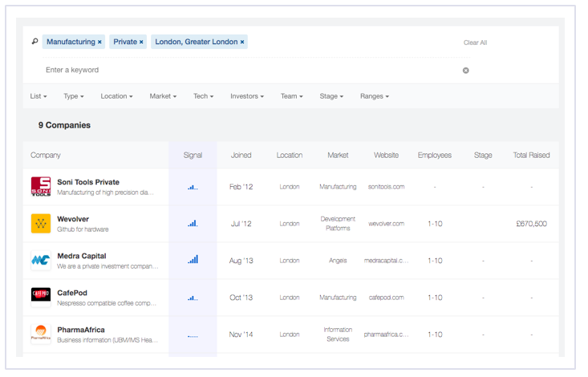Expand the Ranges filter dropdown
Image resolution: width=588 pixels, height=377 pixels.
point(375,96)
